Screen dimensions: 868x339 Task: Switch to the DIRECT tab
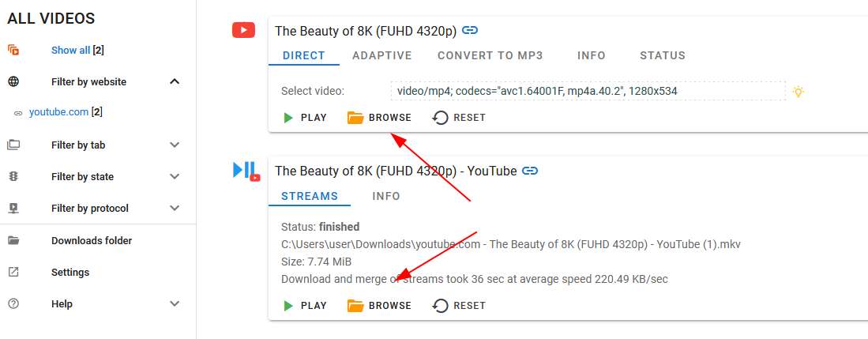point(304,55)
